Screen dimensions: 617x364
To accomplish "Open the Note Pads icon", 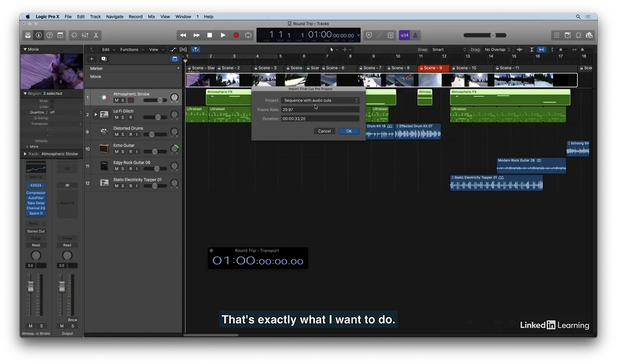I will coord(567,35).
